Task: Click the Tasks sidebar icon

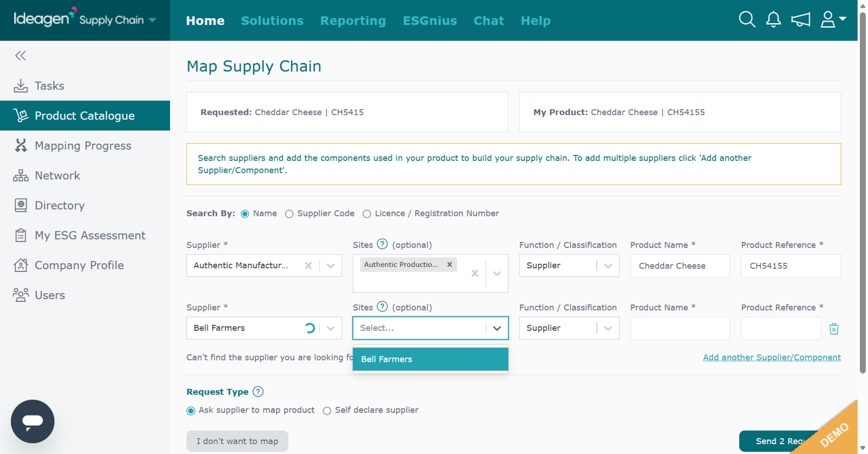Action: (21, 86)
